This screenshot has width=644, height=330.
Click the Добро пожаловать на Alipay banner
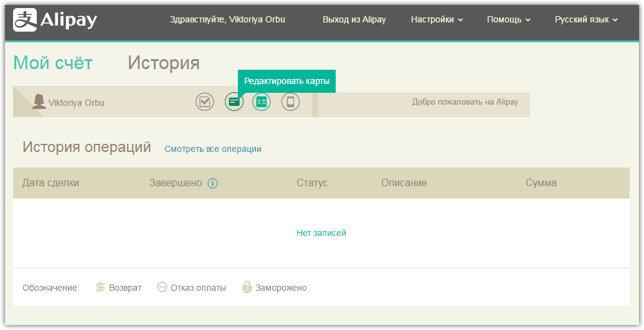tap(465, 102)
